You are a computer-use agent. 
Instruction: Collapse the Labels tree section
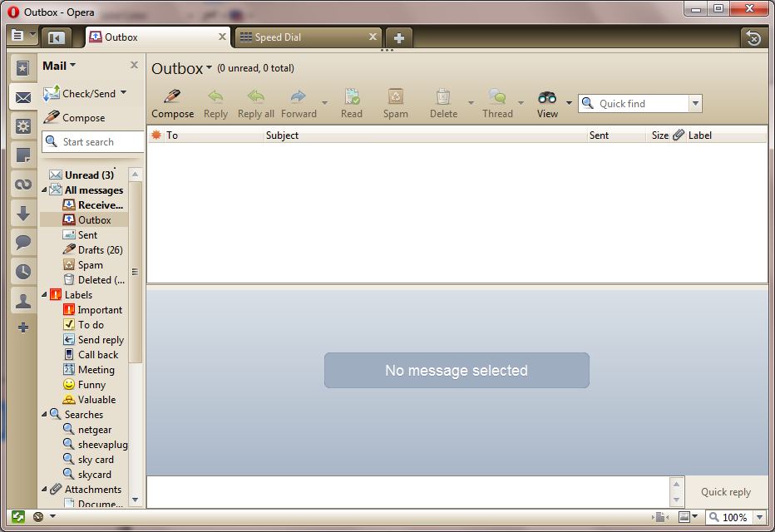point(44,294)
